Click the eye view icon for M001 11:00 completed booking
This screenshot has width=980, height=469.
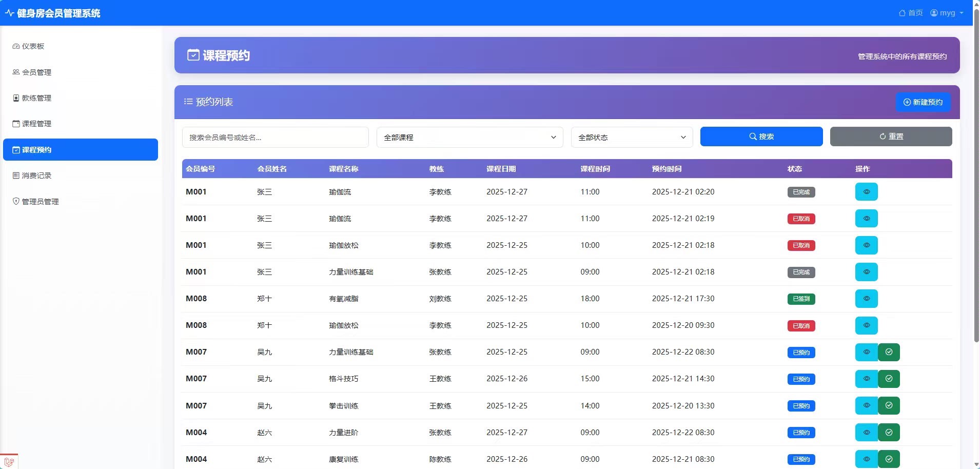pyautogui.click(x=866, y=192)
